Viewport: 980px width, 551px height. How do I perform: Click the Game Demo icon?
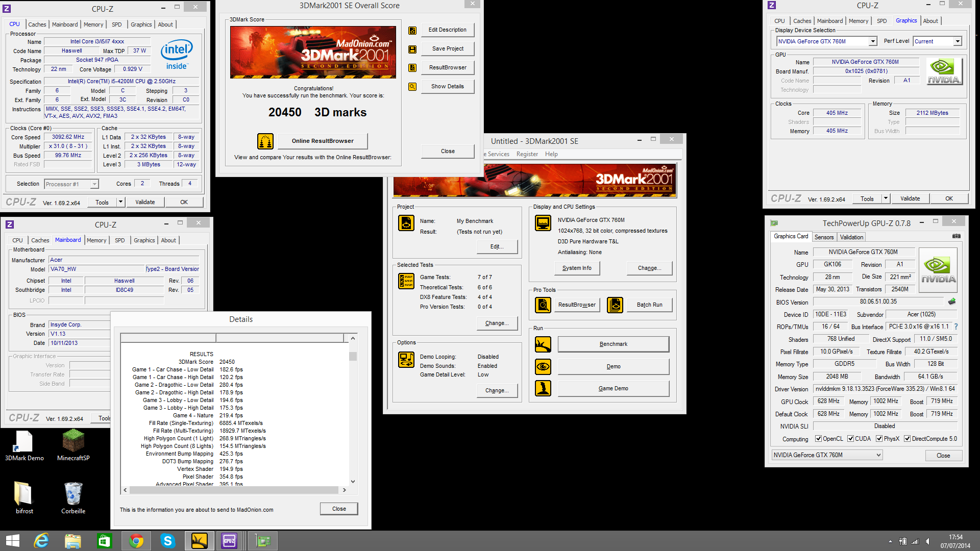(543, 389)
